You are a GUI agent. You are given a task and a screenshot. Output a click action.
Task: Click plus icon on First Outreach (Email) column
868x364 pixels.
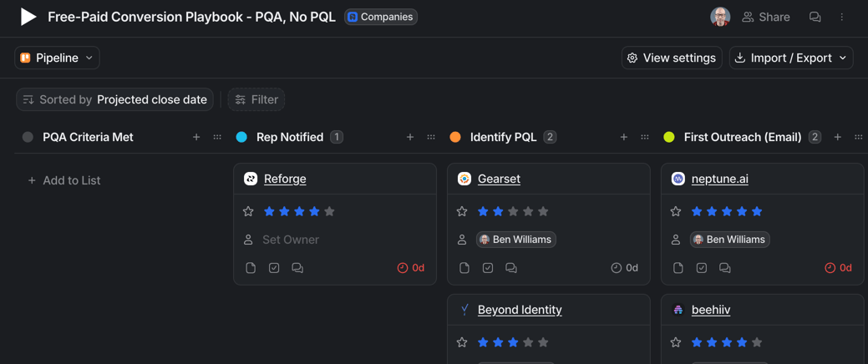[838, 137]
